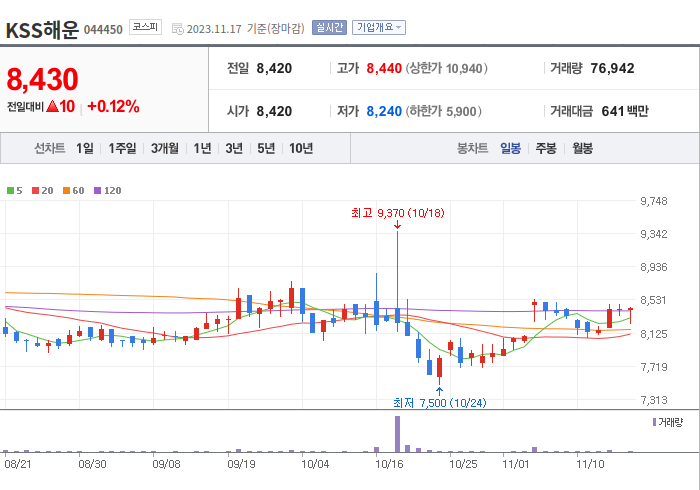Click the 거래대금 641 백만 value
The width and height of the screenshot is (700, 490).
click(625, 111)
